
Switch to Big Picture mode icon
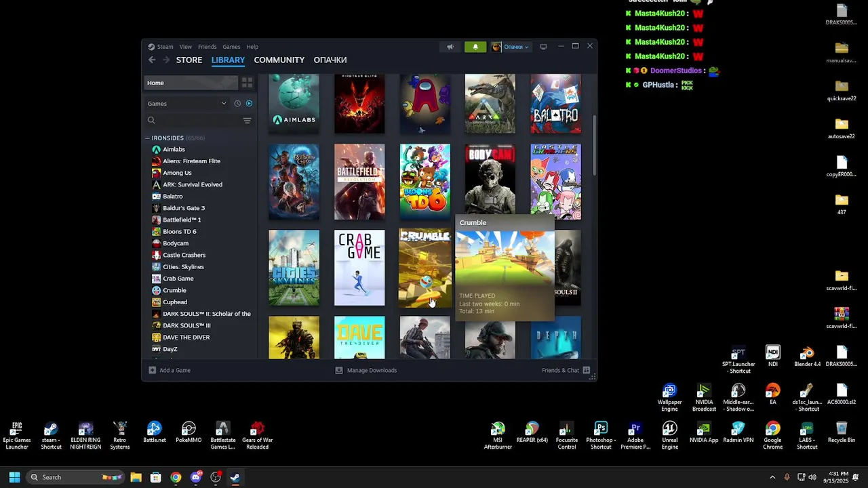pyautogui.click(x=543, y=47)
